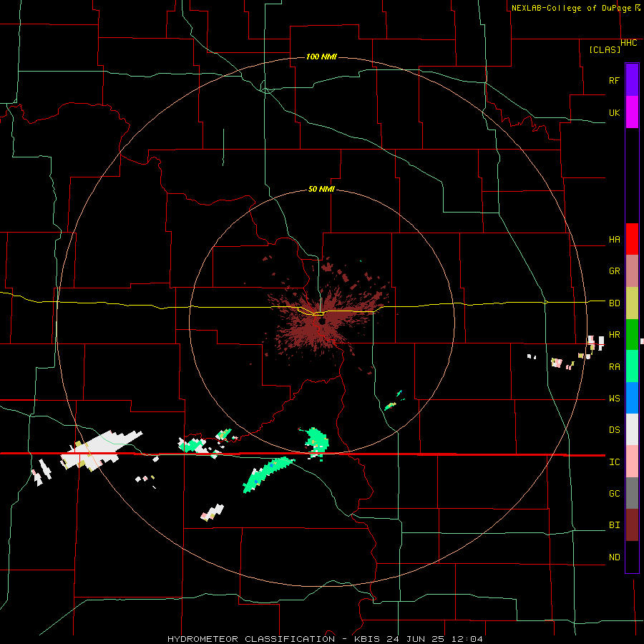Click the WS blue legend swatch
This screenshot has height=644, width=644.
tap(632, 398)
